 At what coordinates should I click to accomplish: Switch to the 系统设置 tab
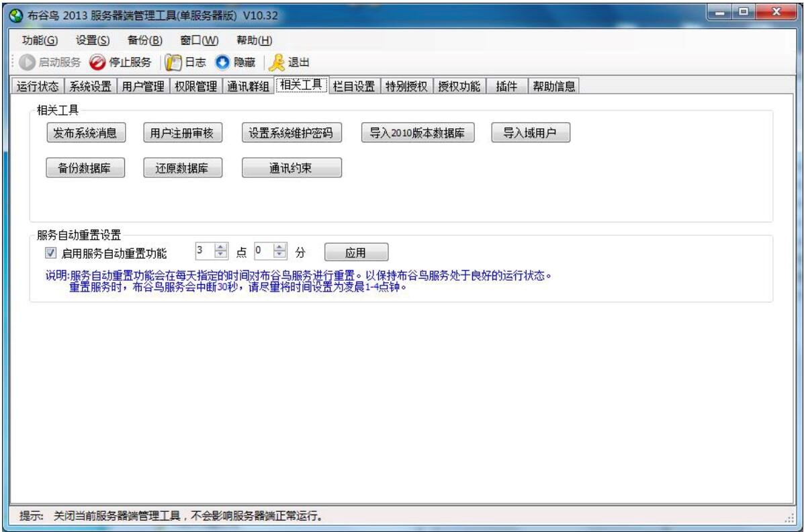pos(90,86)
